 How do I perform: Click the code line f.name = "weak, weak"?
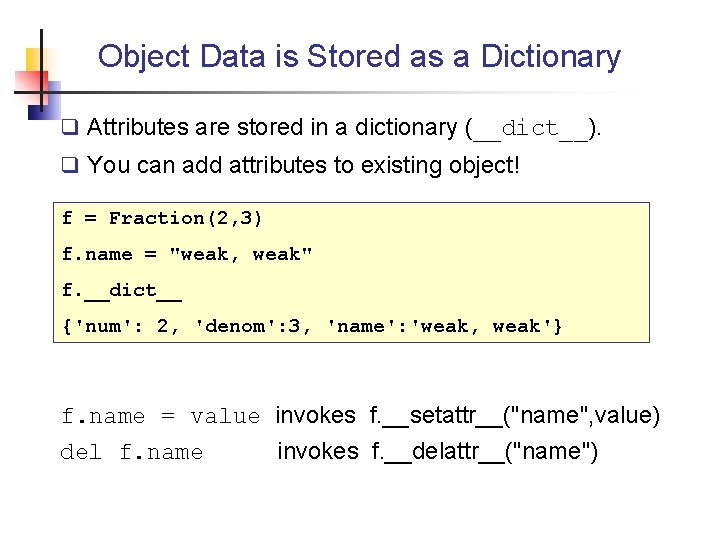(187, 254)
